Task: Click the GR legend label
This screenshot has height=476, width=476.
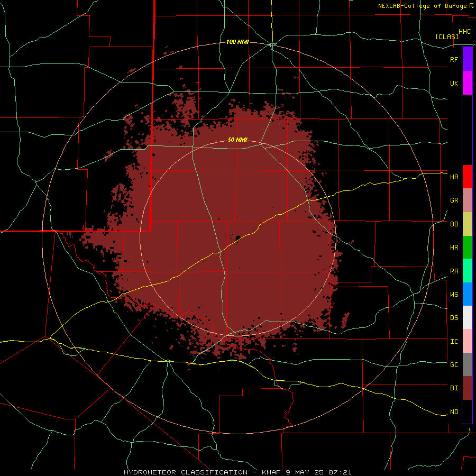Action: tap(454, 200)
